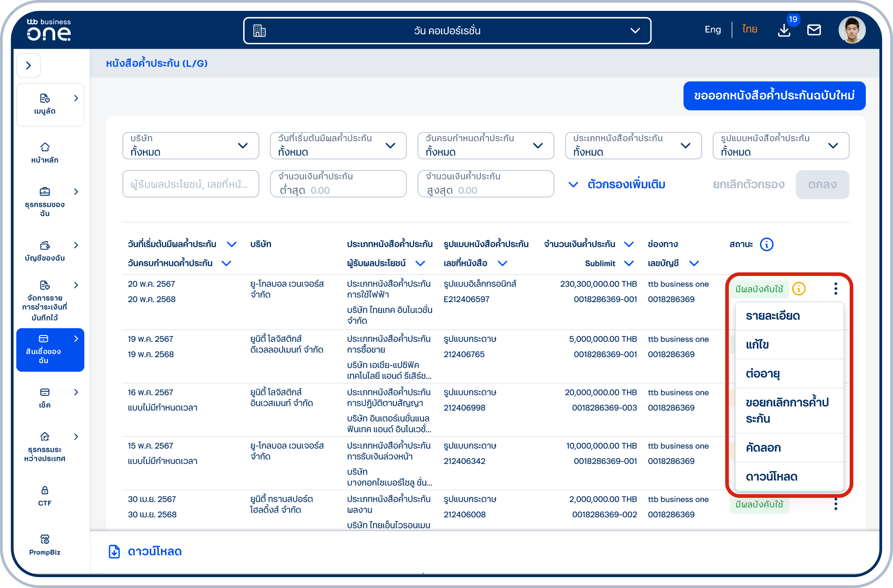Image resolution: width=893 pixels, height=588 pixels.
Task: Sort by Sublimit column chevron
Action: [629, 263]
